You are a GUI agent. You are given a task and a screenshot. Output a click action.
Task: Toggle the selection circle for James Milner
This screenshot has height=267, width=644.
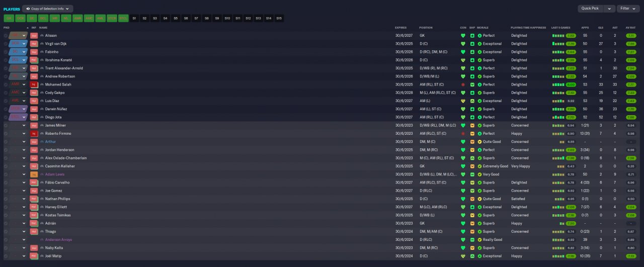(x=6, y=126)
